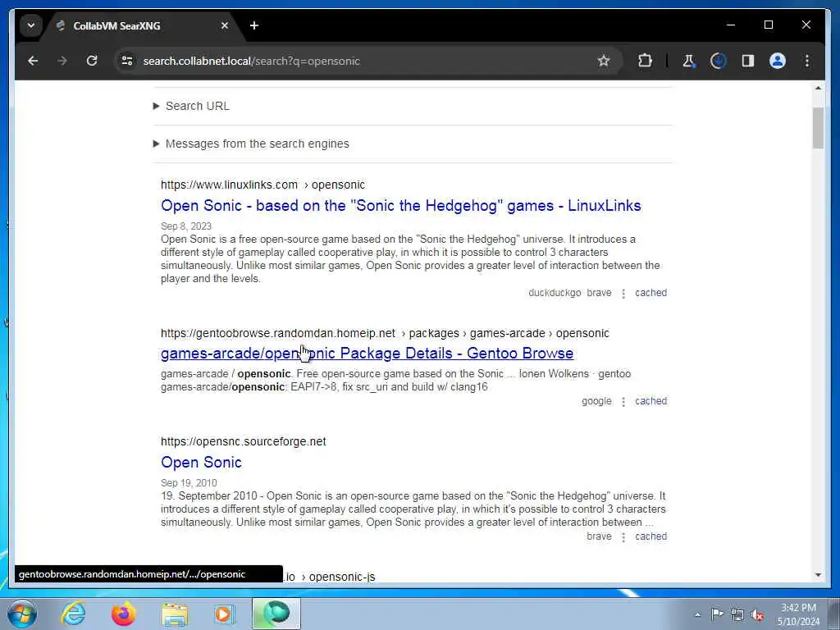
Task: Expand Messages from the search engines
Action: 251,144
